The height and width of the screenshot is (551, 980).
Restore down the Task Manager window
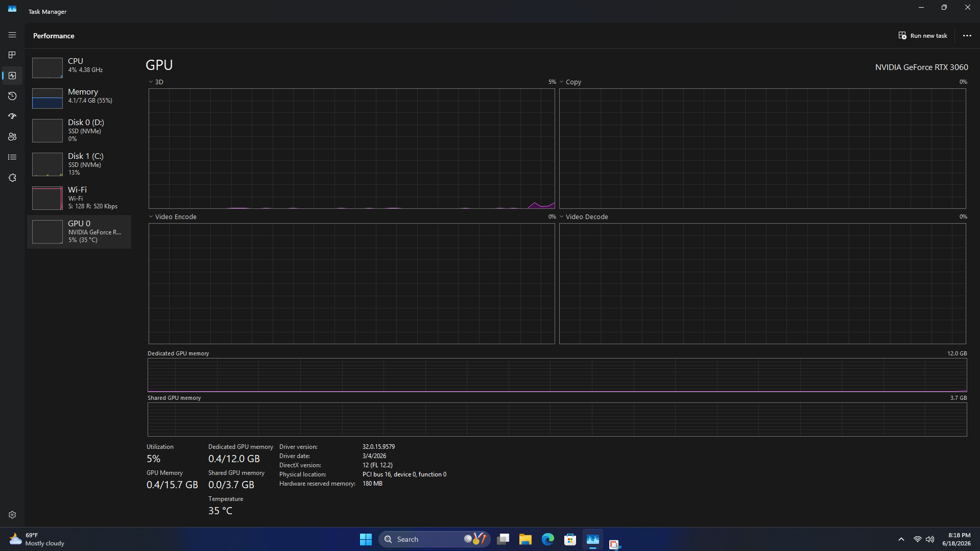pos(944,8)
